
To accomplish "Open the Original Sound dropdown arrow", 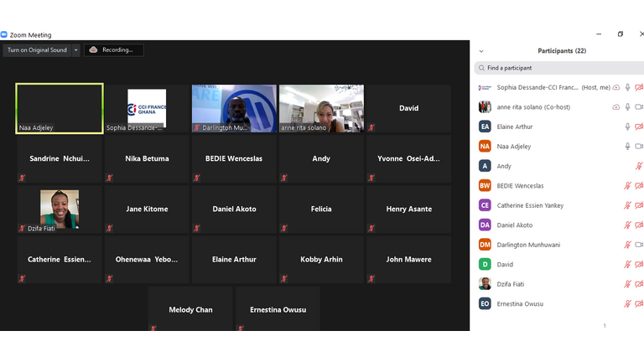I will tap(75, 50).
